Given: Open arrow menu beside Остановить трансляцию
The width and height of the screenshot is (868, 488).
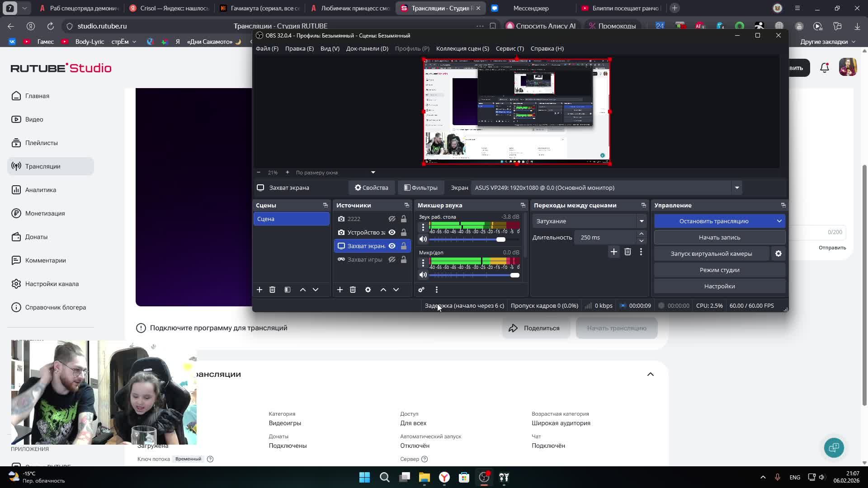Looking at the screenshot, I should pos(779,221).
